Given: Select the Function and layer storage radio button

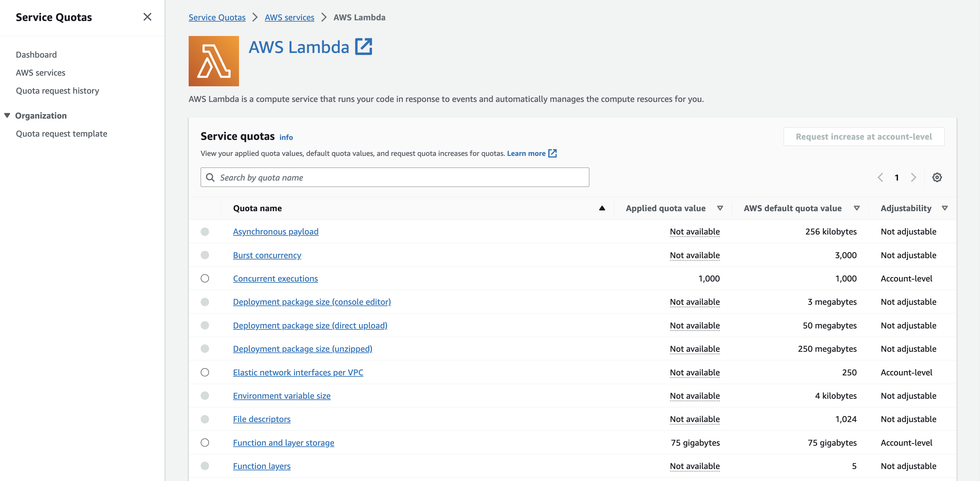Looking at the screenshot, I should (205, 443).
